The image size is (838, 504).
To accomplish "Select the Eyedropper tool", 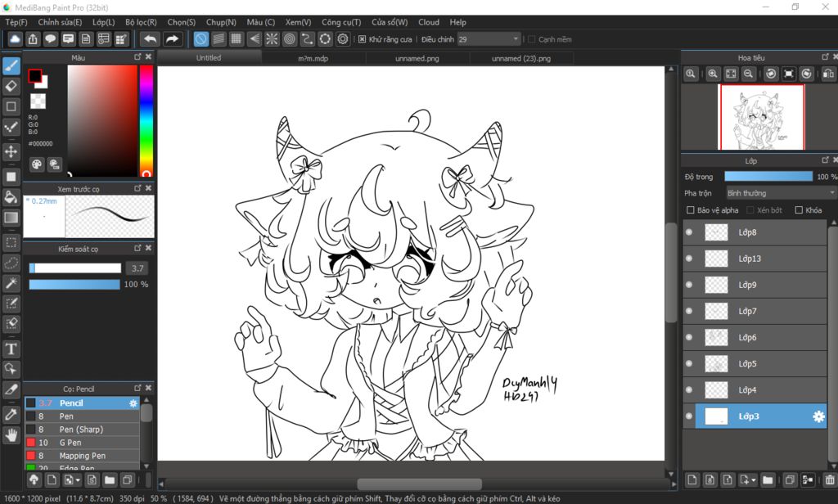I will click(11, 414).
